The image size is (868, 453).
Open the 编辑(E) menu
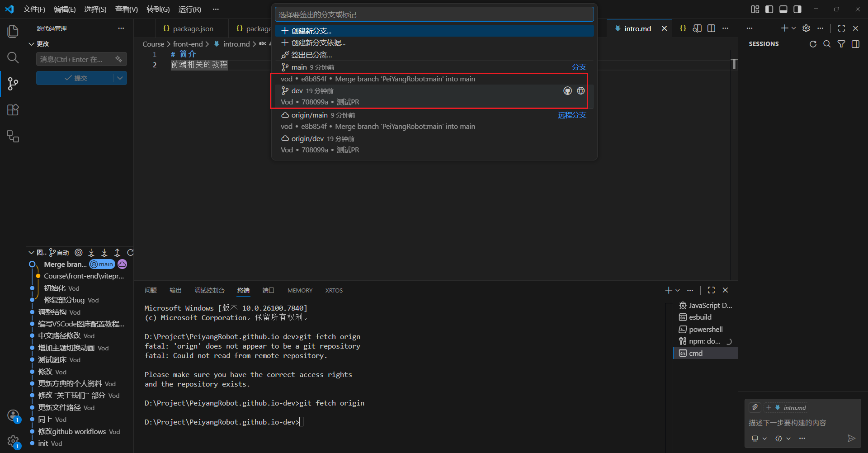point(65,9)
